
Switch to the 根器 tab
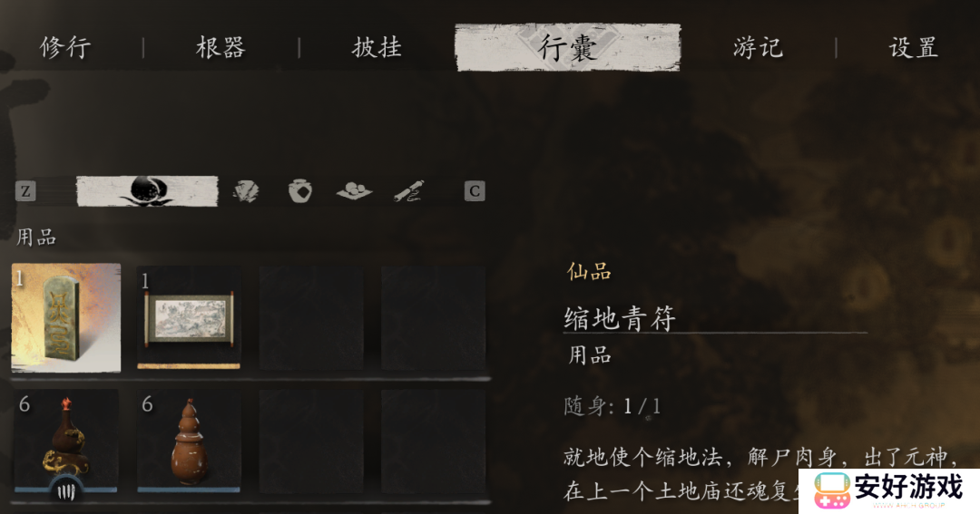point(220,47)
